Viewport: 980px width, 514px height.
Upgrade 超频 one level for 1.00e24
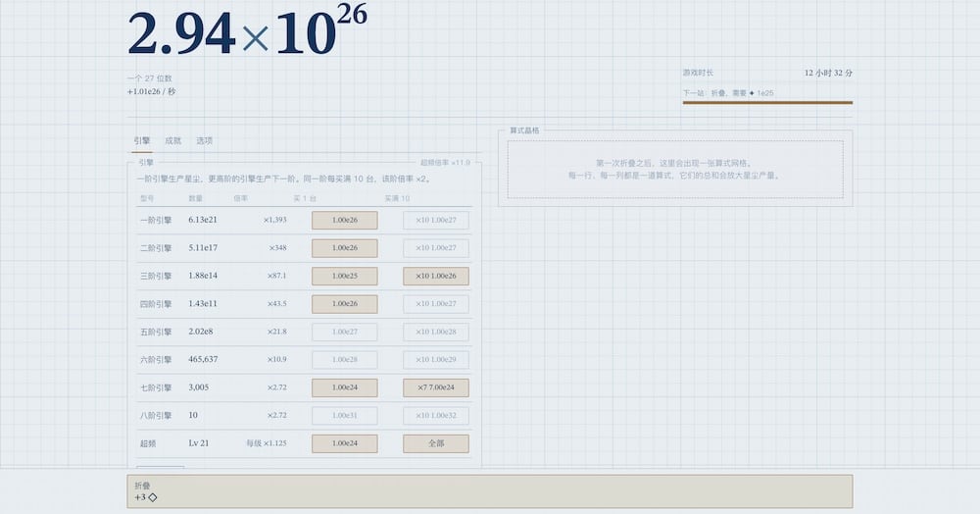click(344, 443)
